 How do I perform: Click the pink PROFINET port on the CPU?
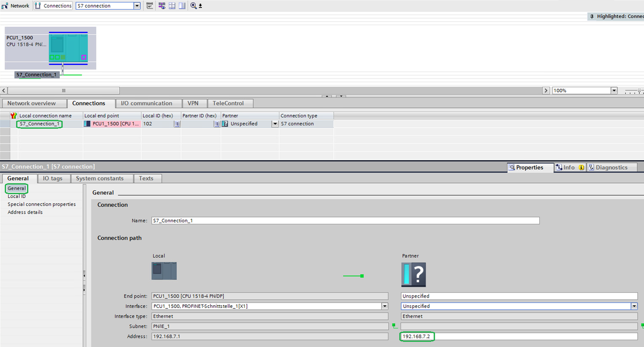click(x=84, y=57)
